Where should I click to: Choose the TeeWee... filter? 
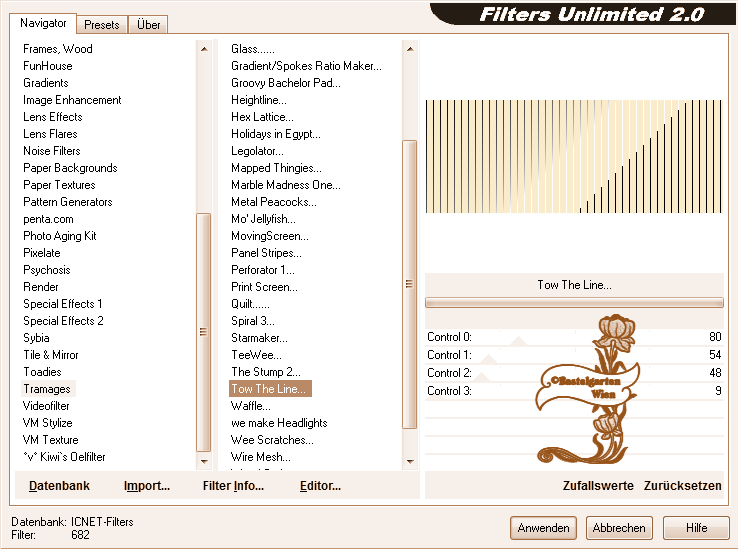coord(256,355)
